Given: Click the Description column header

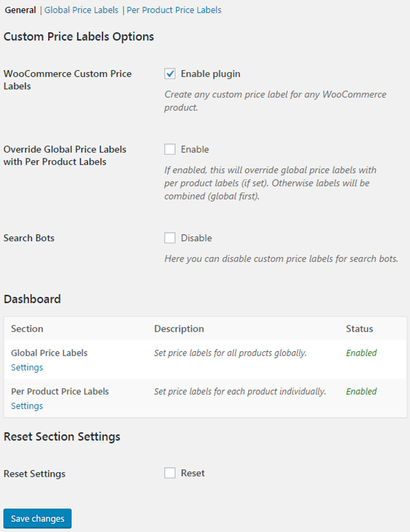Looking at the screenshot, I should pos(179,328).
